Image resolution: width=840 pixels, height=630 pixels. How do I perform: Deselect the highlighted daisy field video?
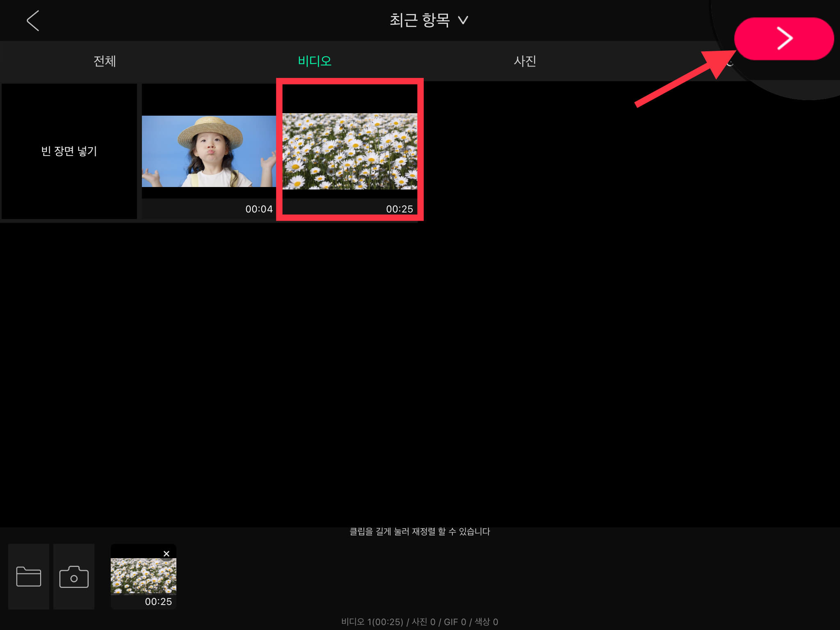(349, 151)
